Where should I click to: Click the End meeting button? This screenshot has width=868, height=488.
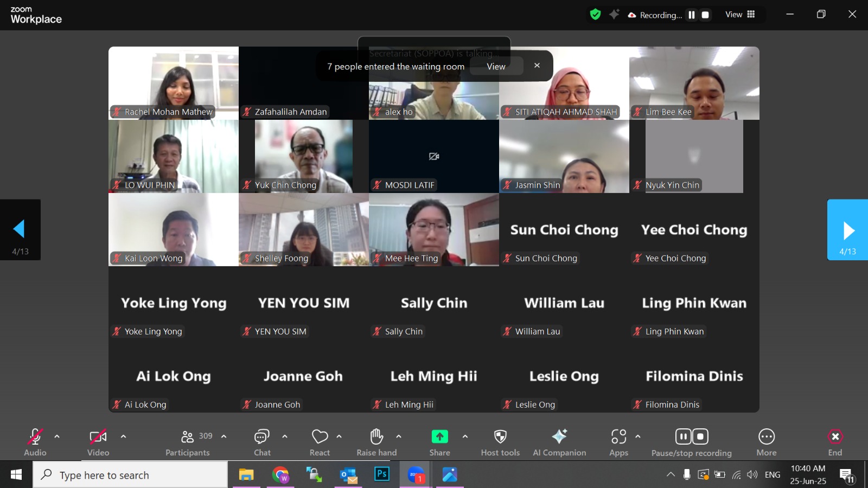pos(835,442)
